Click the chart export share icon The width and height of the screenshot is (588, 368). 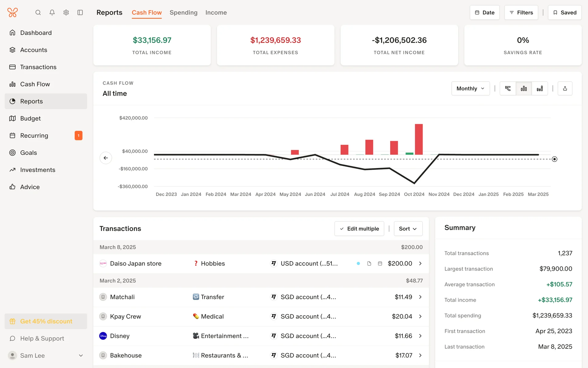tap(565, 89)
